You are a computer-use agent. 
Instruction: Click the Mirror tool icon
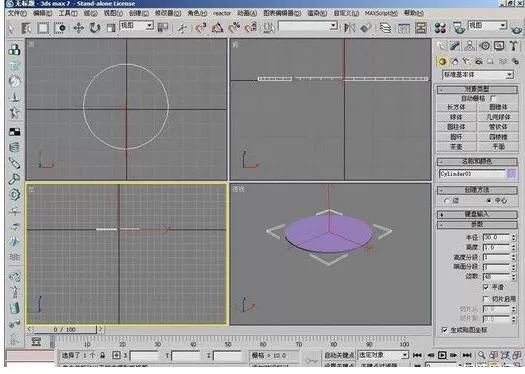coord(349,28)
